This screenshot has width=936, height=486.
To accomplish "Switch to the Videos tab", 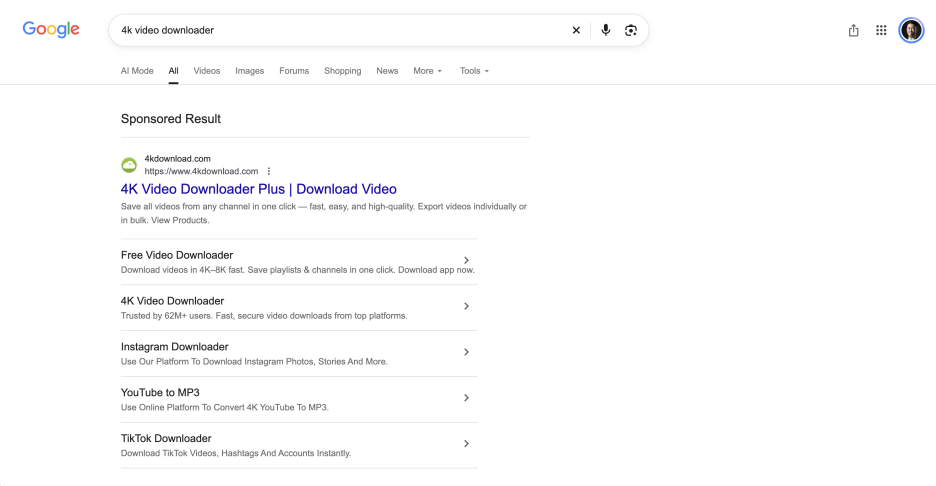I will pyautogui.click(x=207, y=70).
